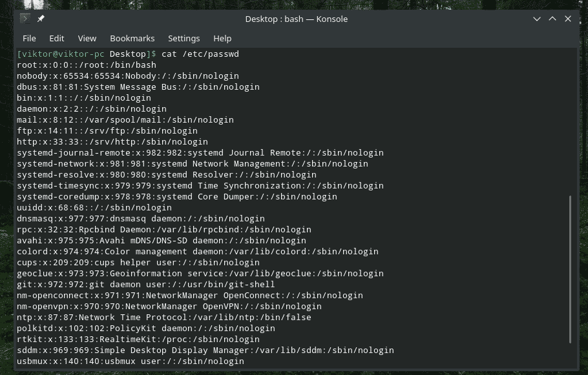Open the Help menu

[222, 38]
